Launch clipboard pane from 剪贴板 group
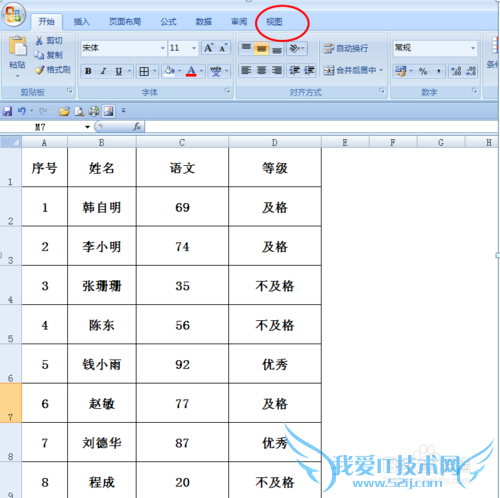 [69, 91]
